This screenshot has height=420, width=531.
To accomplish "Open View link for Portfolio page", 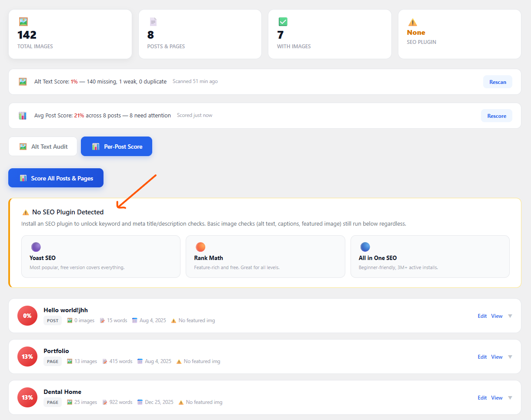I will [x=497, y=357].
